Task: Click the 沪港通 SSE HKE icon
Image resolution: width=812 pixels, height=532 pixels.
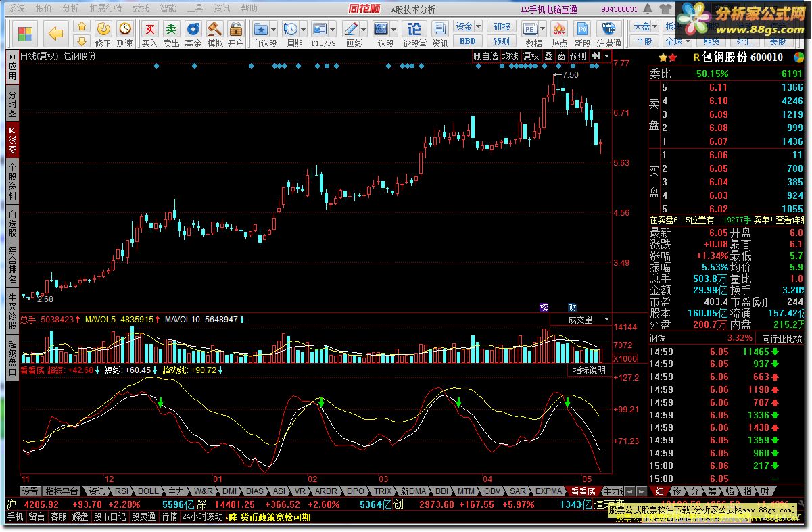Action: tap(609, 28)
